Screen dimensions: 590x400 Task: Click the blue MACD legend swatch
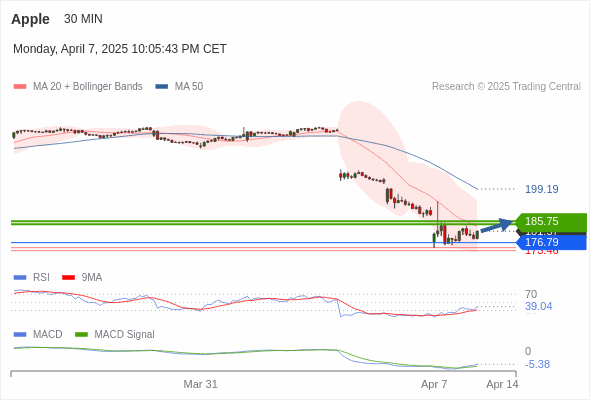(20, 334)
